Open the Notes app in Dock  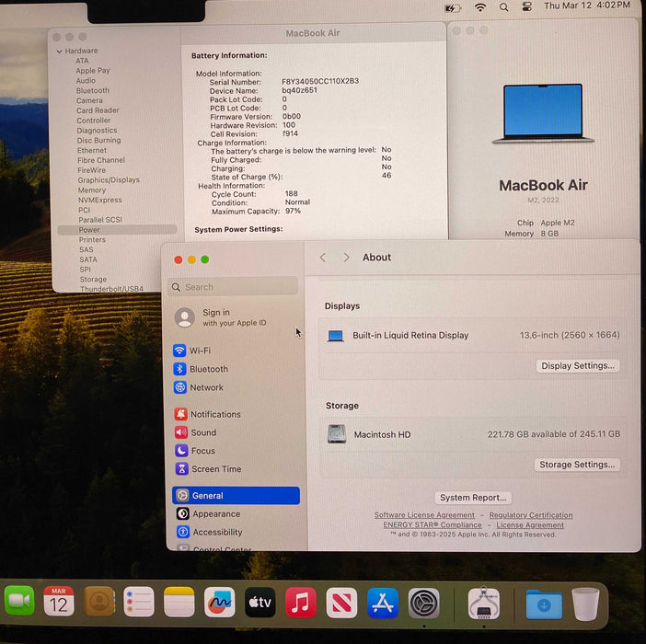179,603
